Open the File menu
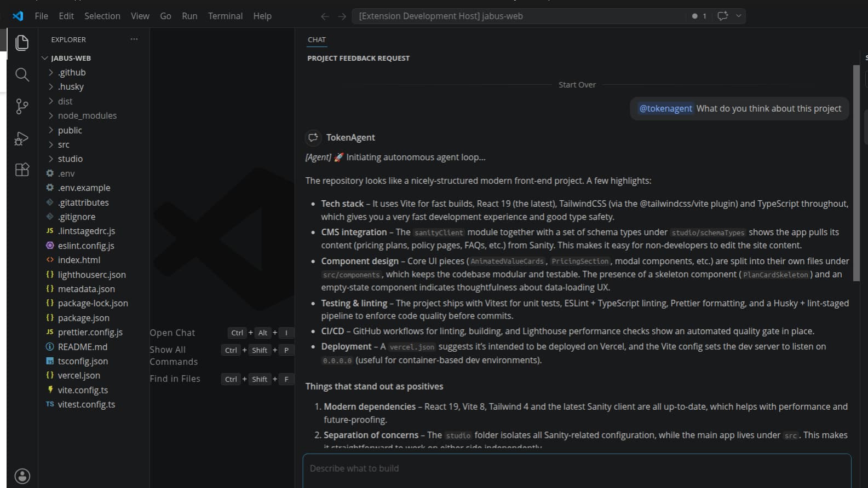Screen dimensions: 868x488 point(41,16)
